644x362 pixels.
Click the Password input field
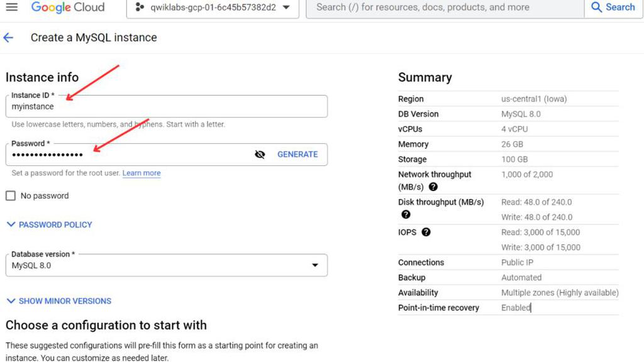click(126, 155)
